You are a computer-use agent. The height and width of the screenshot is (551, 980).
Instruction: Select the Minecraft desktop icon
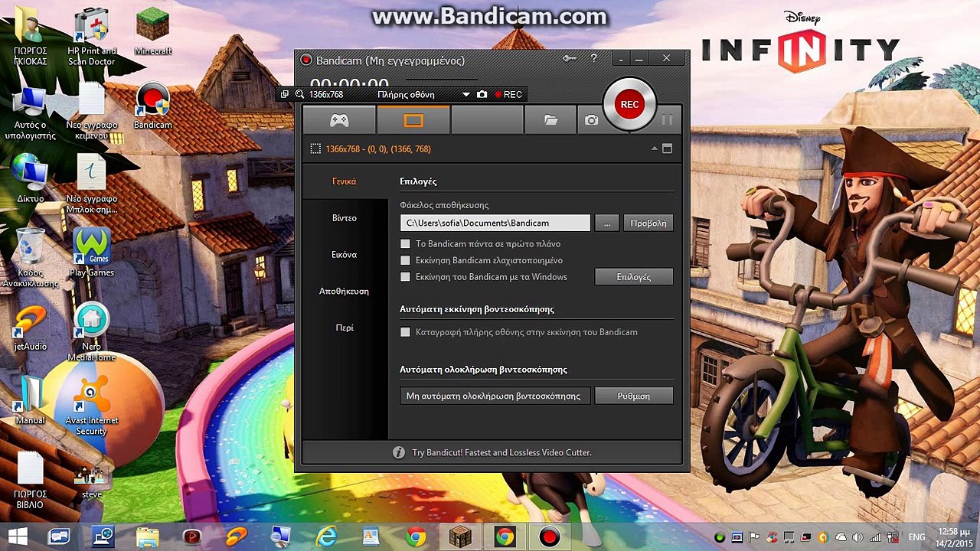[153, 32]
